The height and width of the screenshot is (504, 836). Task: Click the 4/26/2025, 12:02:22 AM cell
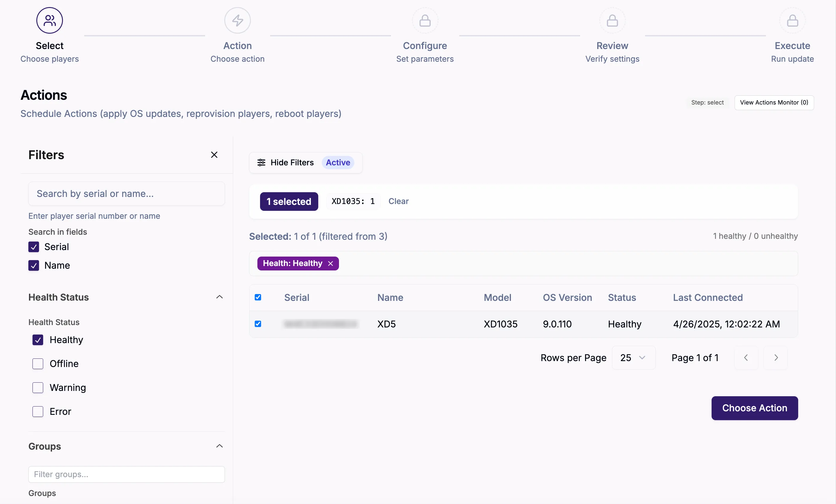(726, 324)
